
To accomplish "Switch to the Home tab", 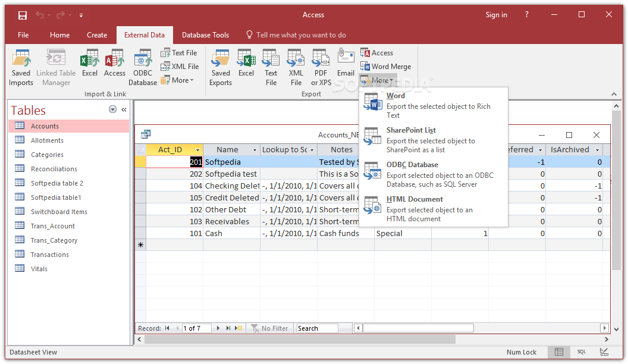I will 59,35.
